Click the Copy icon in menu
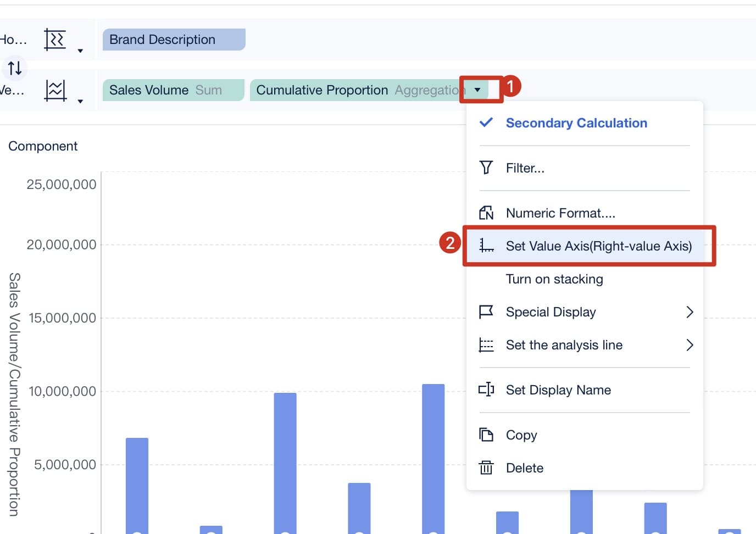Viewport: 756px width, 534px height. tap(486, 435)
